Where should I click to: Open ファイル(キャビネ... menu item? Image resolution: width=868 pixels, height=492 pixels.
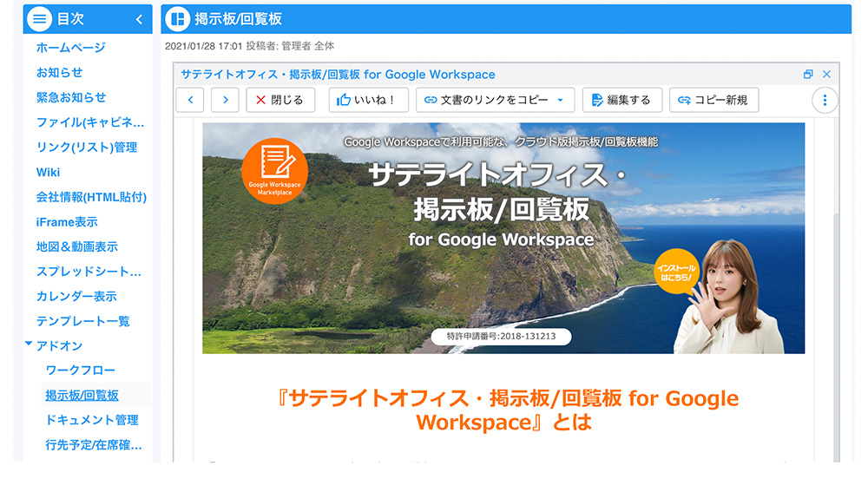[90, 122]
